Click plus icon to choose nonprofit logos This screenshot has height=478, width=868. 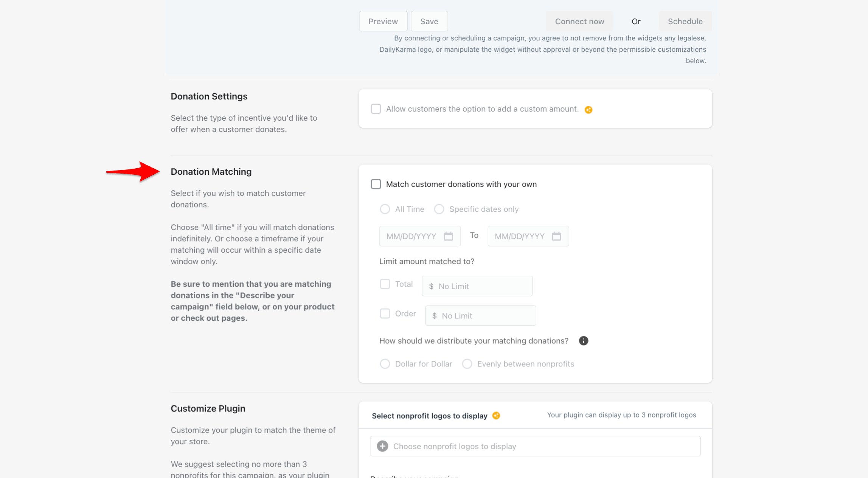tap(382, 446)
